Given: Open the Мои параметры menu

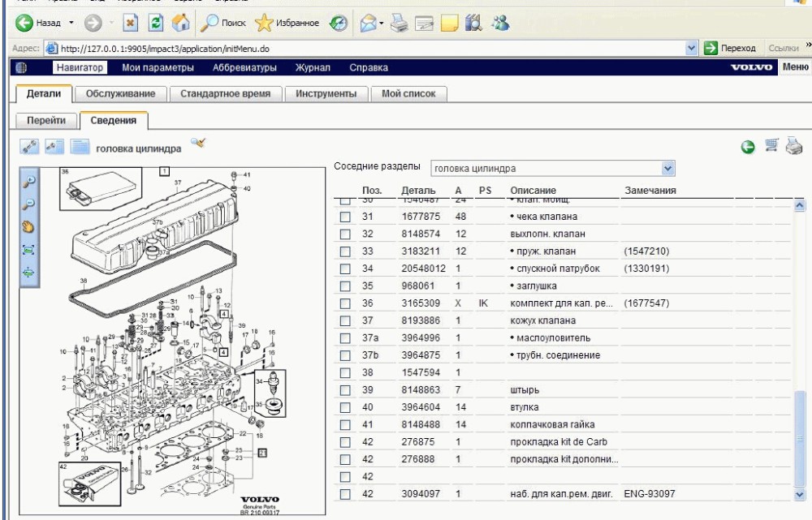Looking at the screenshot, I should click(158, 67).
